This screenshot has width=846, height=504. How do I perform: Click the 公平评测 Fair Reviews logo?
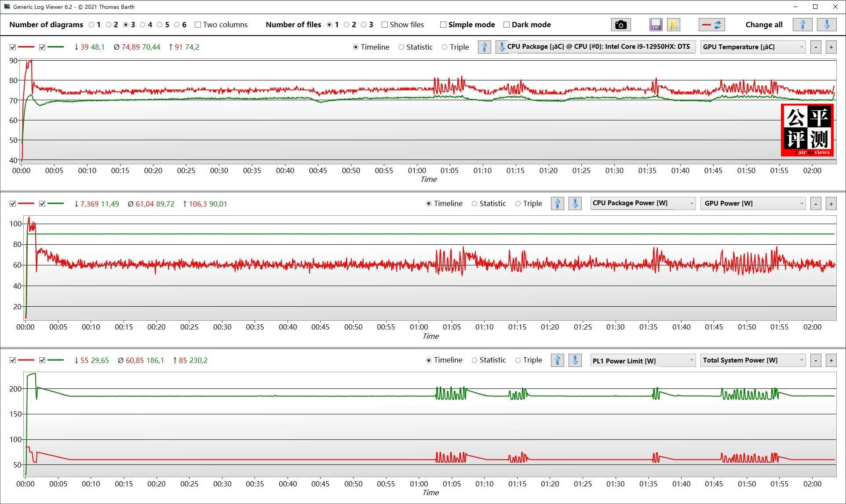[807, 130]
